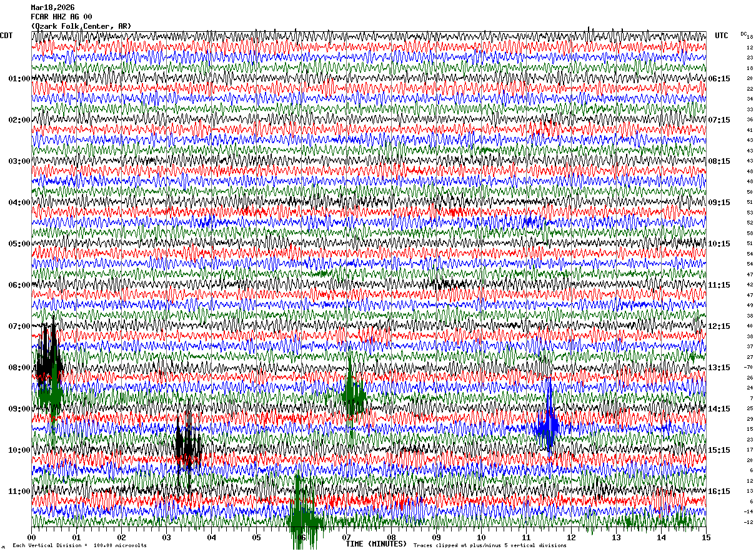The width and height of the screenshot is (756, 554).
Task: Click the date label Mar18,2026
Action: [x=52, y=8]
